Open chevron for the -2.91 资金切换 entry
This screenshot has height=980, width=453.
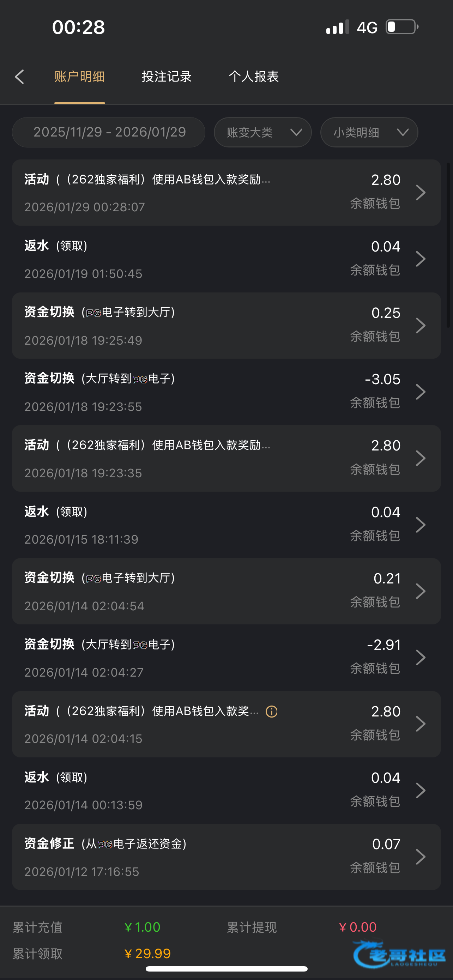(x=420, y=658)
